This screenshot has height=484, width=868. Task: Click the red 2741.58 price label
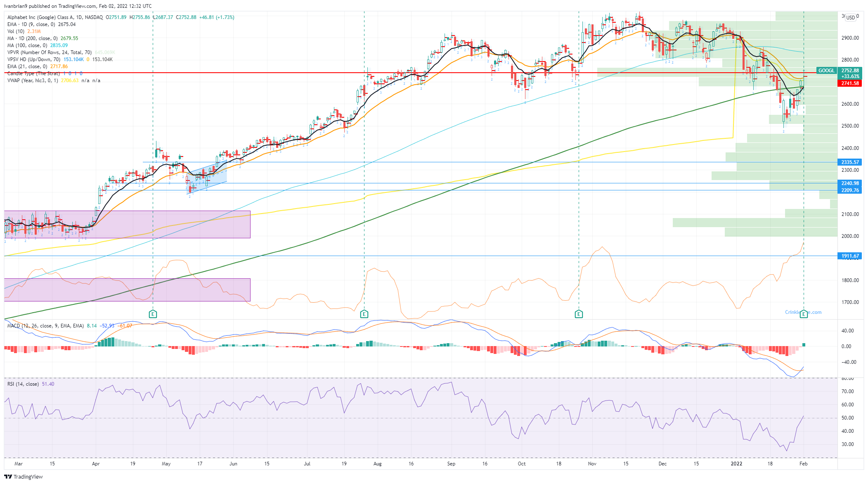click(x=850, y=83)
